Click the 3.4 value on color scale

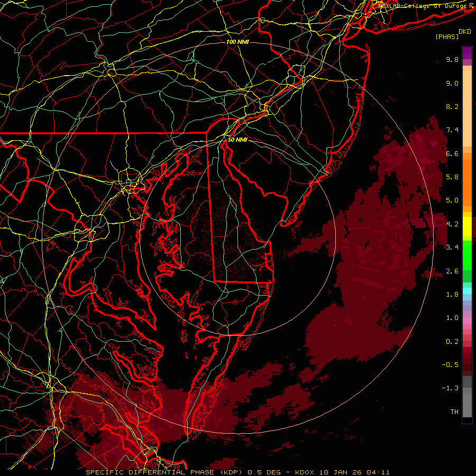pyautogui.click(x=452, y=248)
